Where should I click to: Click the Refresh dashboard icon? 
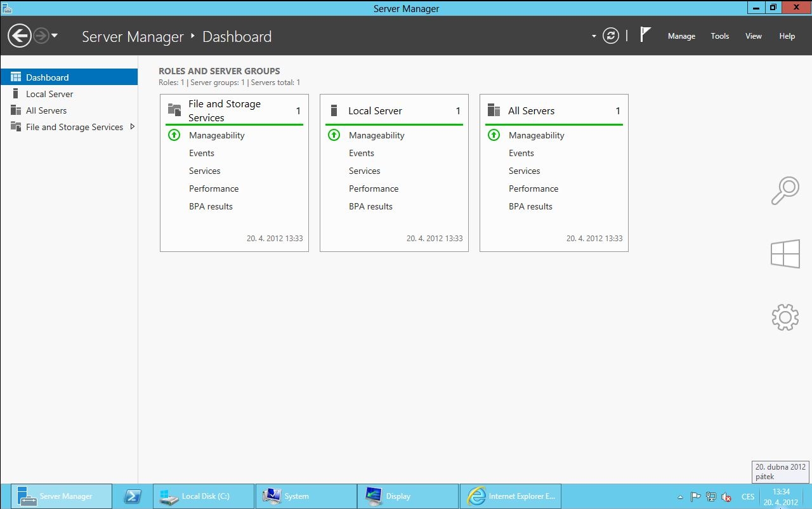(x=611, y=36)
